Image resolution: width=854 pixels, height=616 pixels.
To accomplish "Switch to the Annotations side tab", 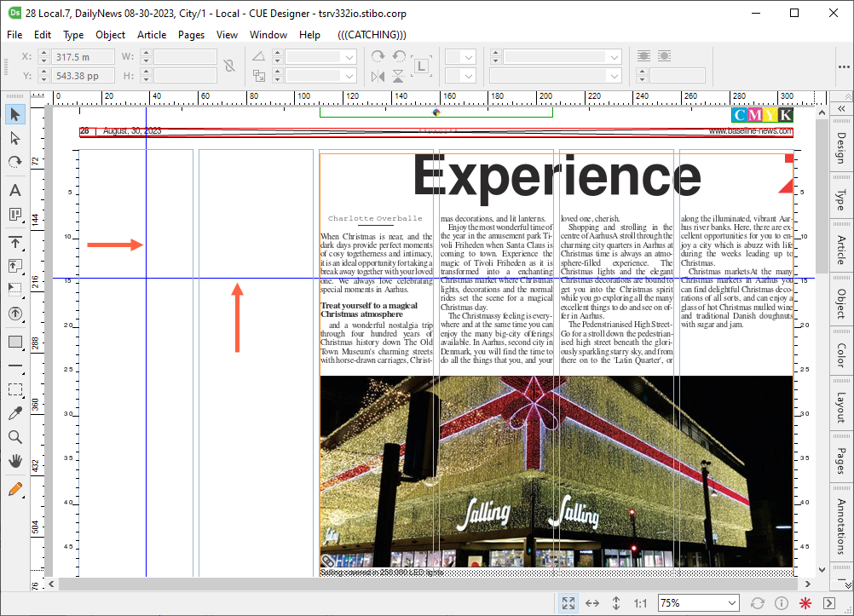I will click(x=840, y=527).
